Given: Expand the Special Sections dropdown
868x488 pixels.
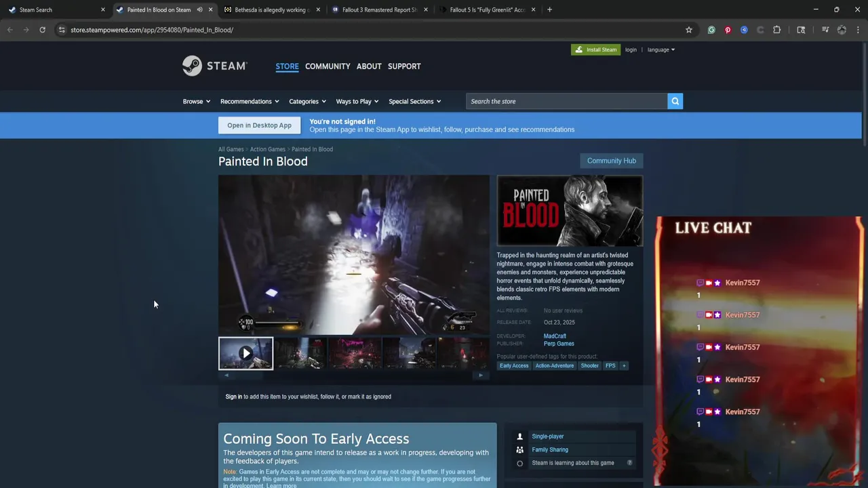Looking at the screenshot, I should point(414,101).
